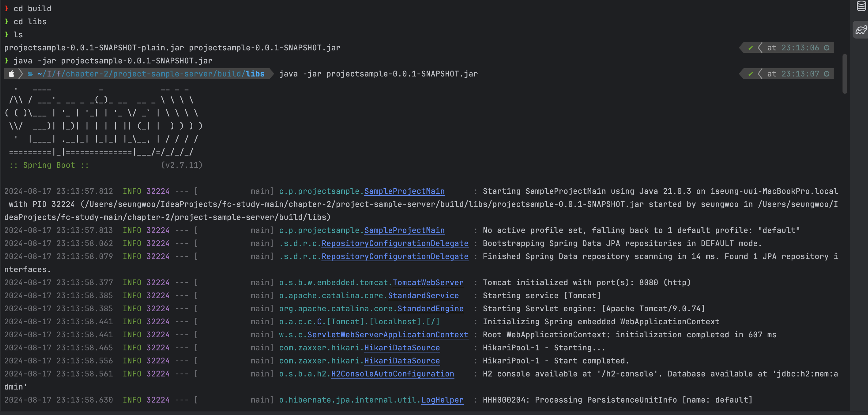Click the green checkmark at 23:13:07
The width and height of the screenshot is (868, 415).
coord(750,74)
